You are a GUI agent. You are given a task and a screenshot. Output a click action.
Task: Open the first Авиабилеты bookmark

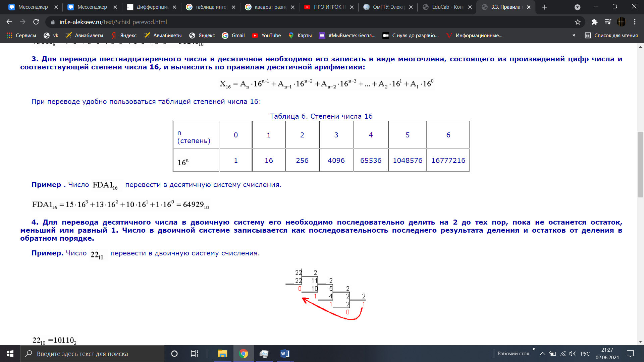tap(85, 35)
